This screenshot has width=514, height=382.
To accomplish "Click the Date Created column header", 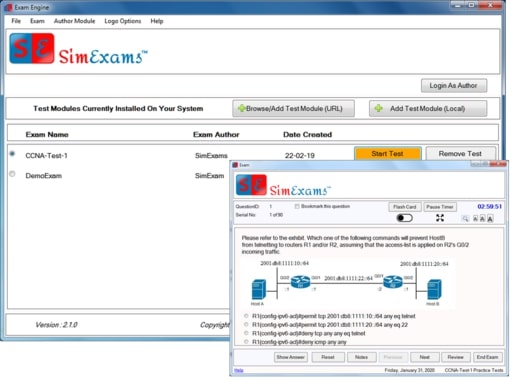I will pos(307,134).
